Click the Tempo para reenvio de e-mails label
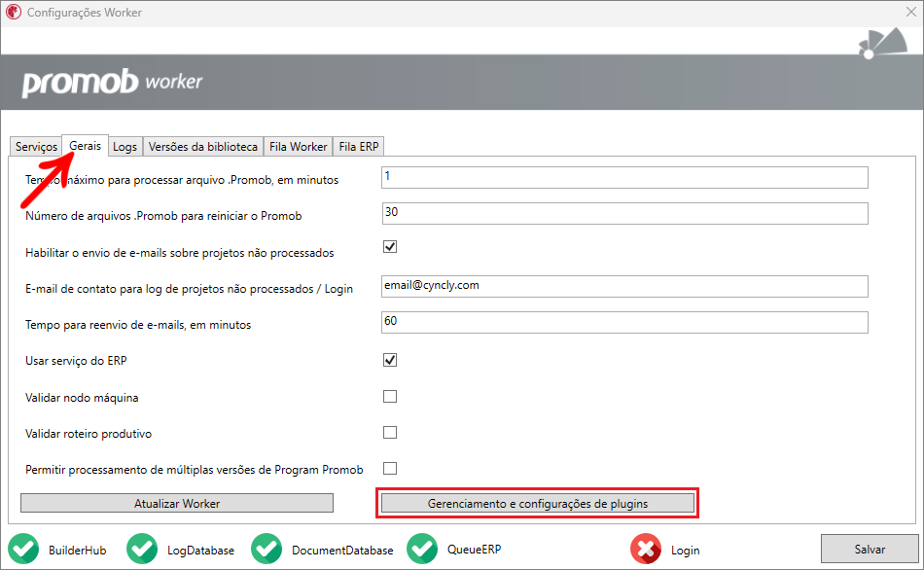Viewport: 924px width, 570px height. click(x=138, y=324)
